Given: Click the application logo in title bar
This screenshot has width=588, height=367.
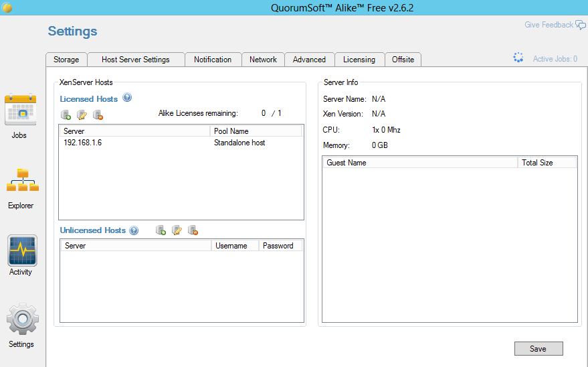Looking at the screenshot, I should click(7, 7).
